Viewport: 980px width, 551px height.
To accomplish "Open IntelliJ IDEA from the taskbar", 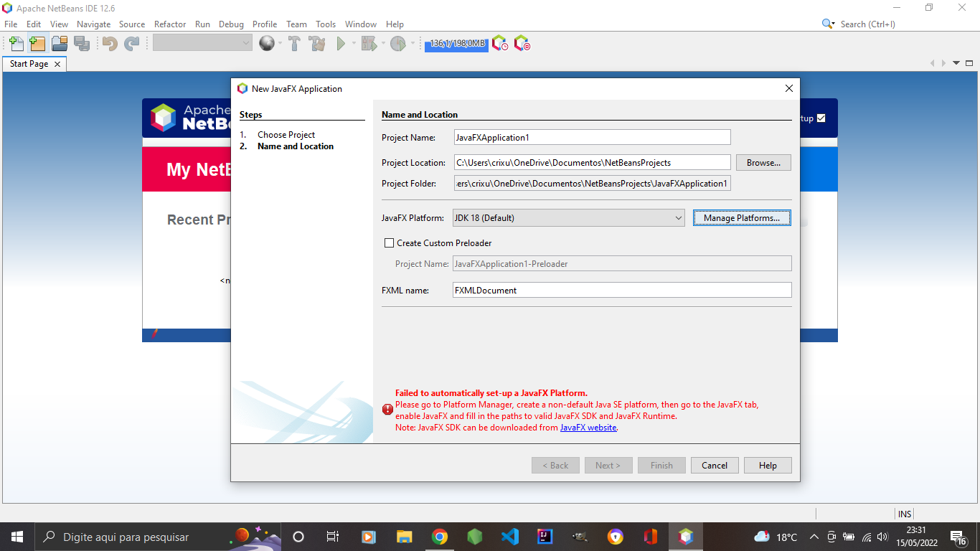I will [545, 537].
